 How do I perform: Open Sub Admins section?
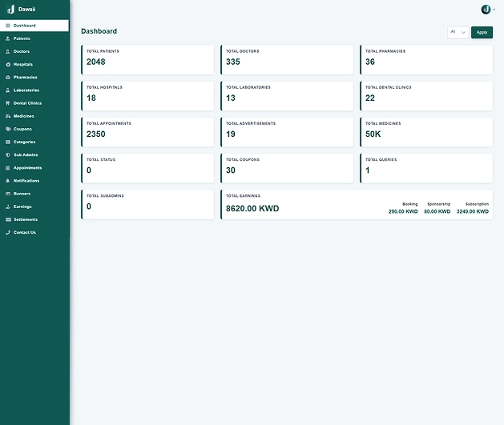(25, 154)
